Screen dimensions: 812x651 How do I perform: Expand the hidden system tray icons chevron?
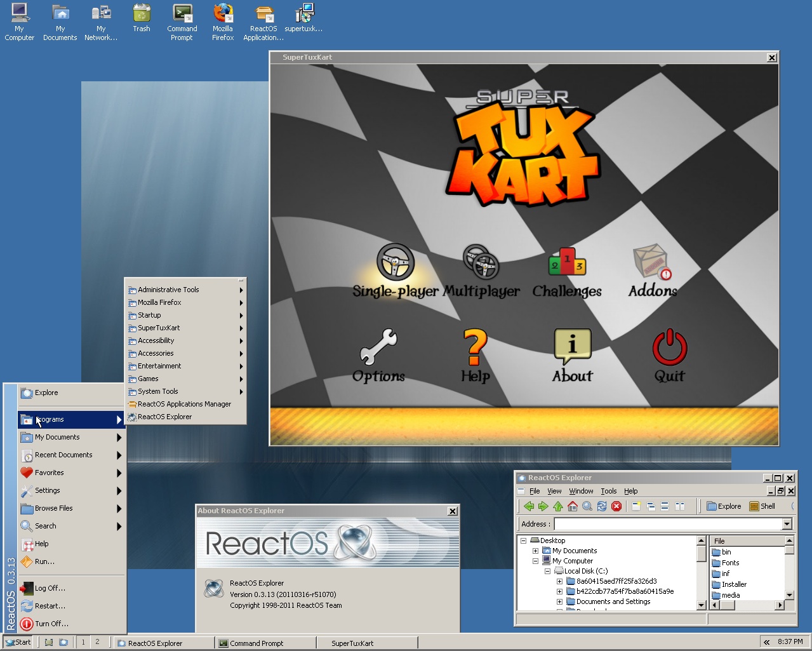click(x=766, y=642)
